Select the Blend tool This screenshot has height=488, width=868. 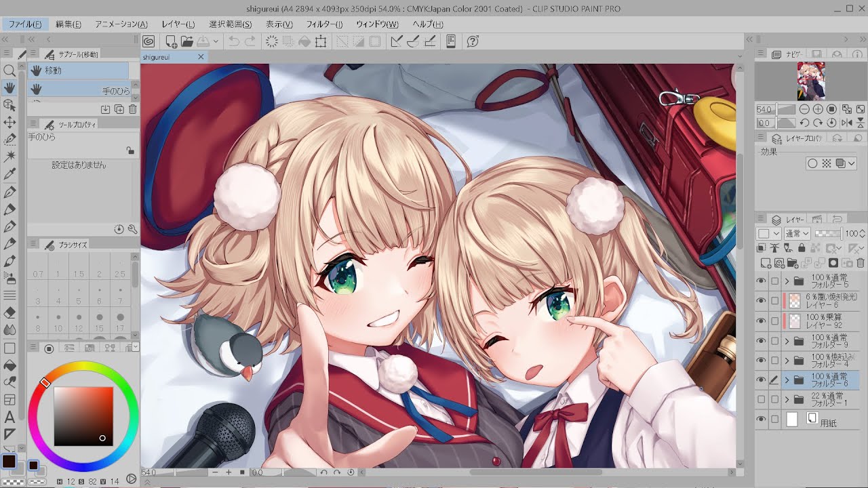(x=9, y=330)
